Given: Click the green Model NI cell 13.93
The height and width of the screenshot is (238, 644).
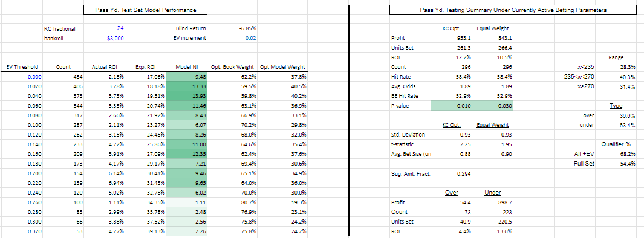Looking at the screenshot, I should coord(186,96).
